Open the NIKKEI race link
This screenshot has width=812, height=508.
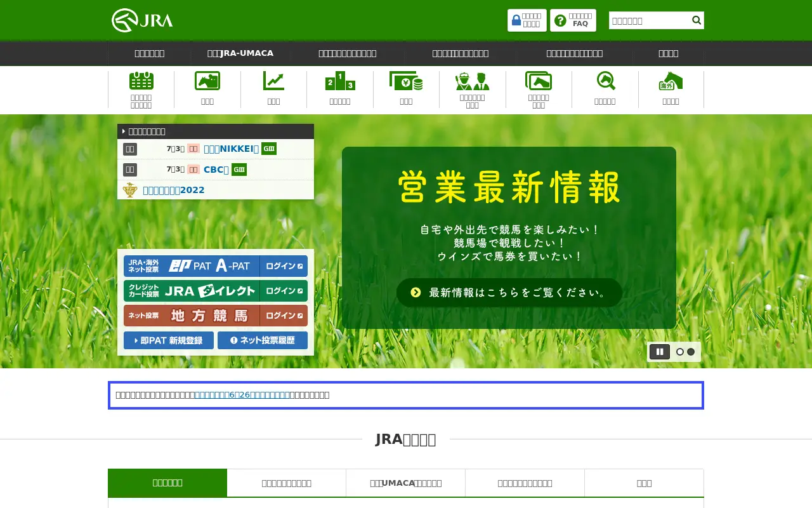[x=231, y=149]
